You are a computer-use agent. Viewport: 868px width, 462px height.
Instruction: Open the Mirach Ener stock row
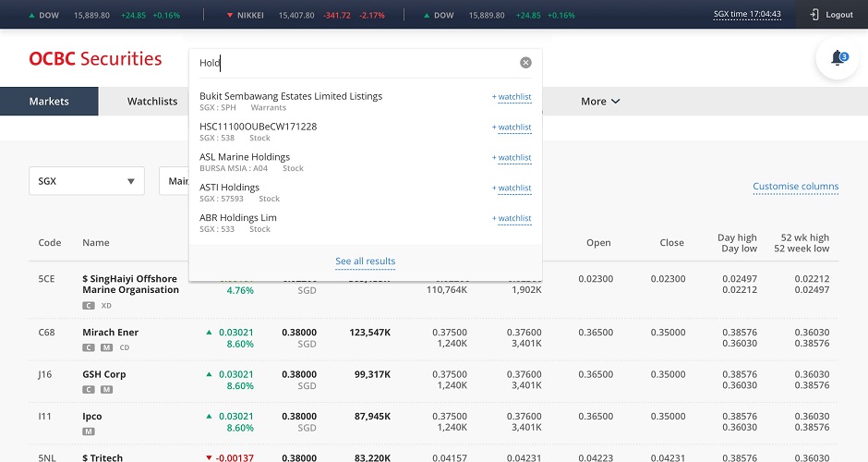111,333
